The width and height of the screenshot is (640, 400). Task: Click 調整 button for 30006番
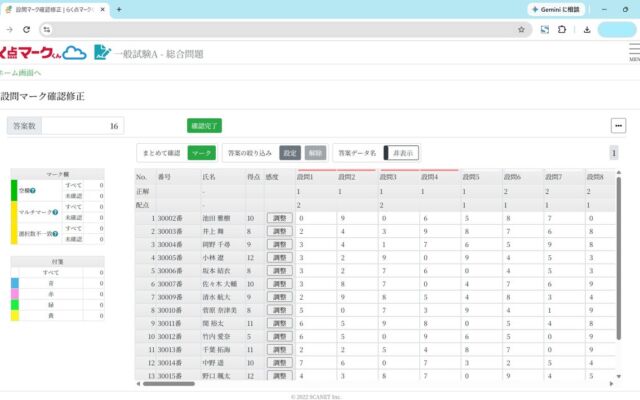[280, 271]
